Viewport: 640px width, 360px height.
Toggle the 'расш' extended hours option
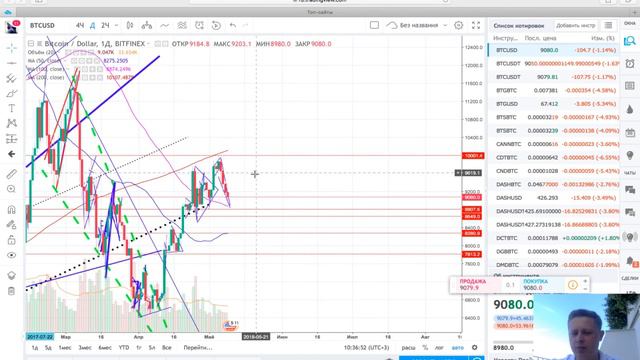click(x=408, y=348)
